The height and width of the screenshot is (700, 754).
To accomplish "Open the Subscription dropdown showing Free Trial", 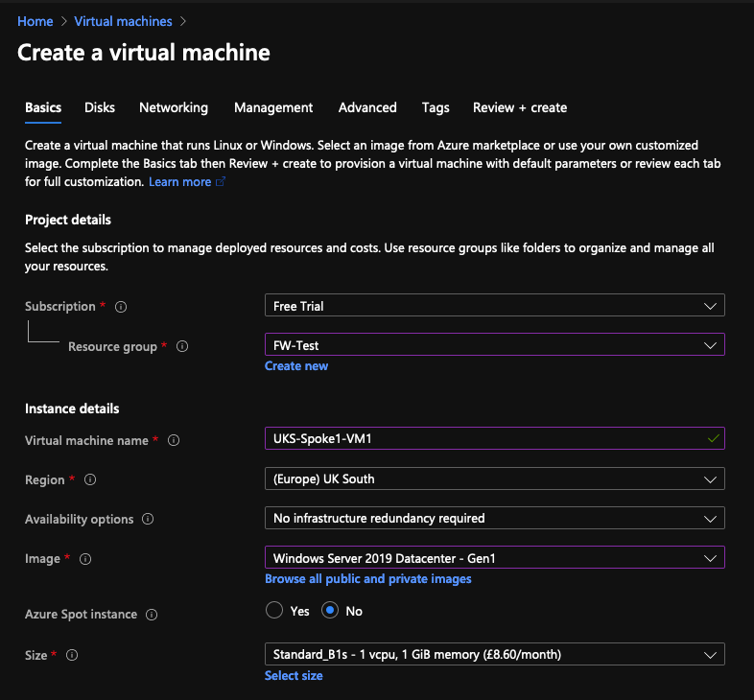I will click(x=494, y=305).
